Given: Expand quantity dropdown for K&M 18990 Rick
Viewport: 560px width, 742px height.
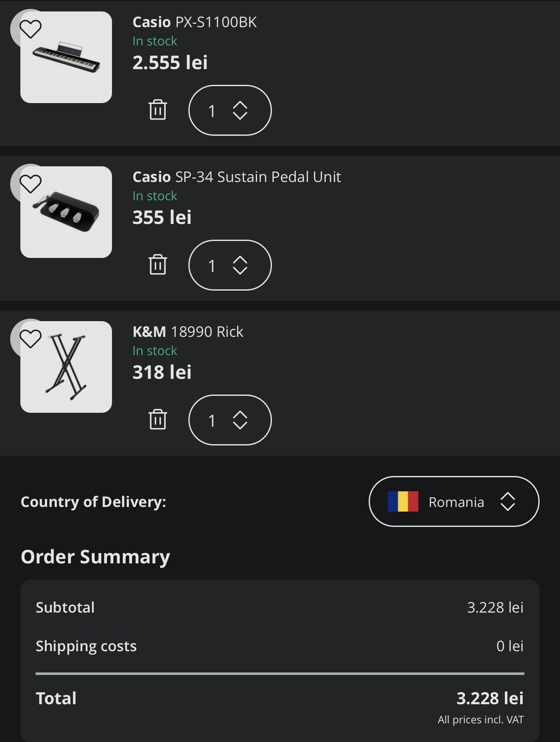Looking at the screenshot, I should click(x=230, y=420).
